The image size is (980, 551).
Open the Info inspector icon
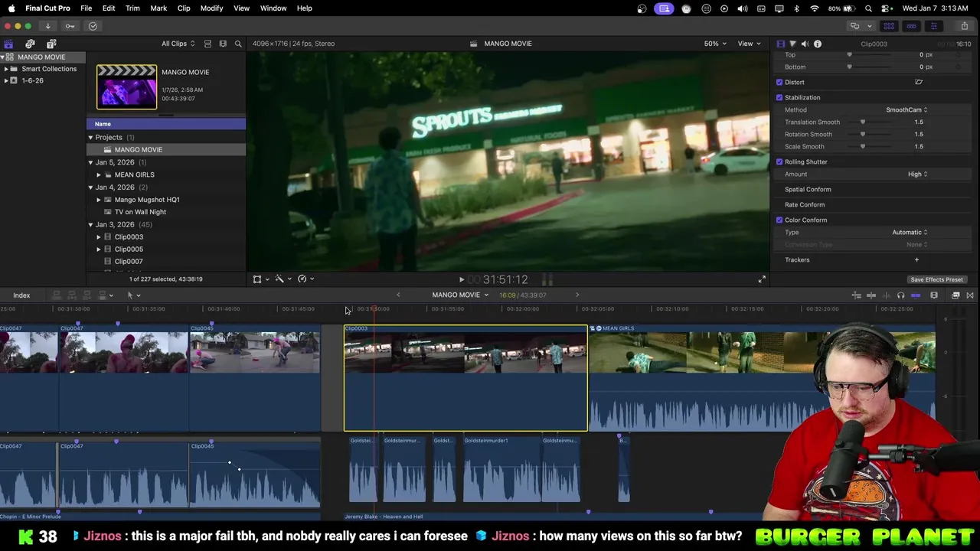[x=817, y=44]
